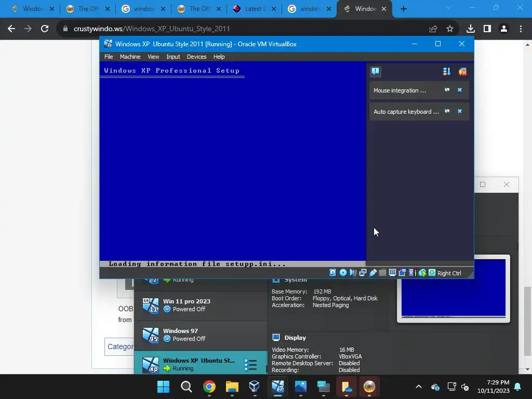Click the audio indicator in VM status bar
The width and height of the screenshot is (532, 399).
click(x=353, y=273)
